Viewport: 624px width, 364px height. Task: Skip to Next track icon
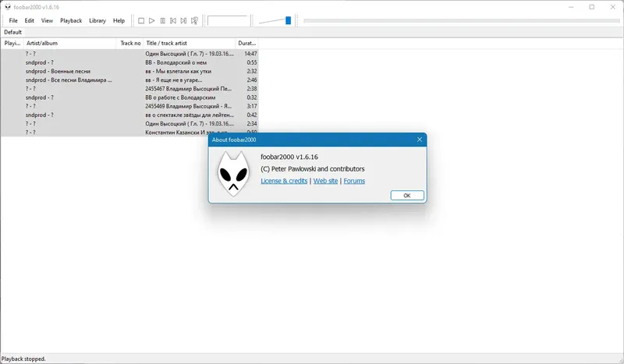183,21
